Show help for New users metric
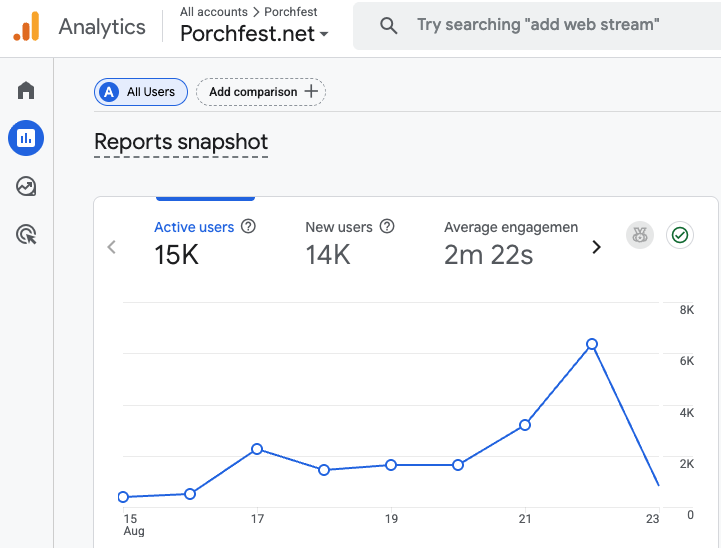 click(387, 226)
